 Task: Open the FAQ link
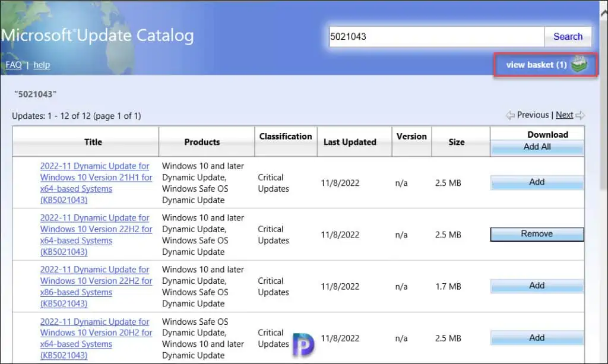tap(14, 65)
